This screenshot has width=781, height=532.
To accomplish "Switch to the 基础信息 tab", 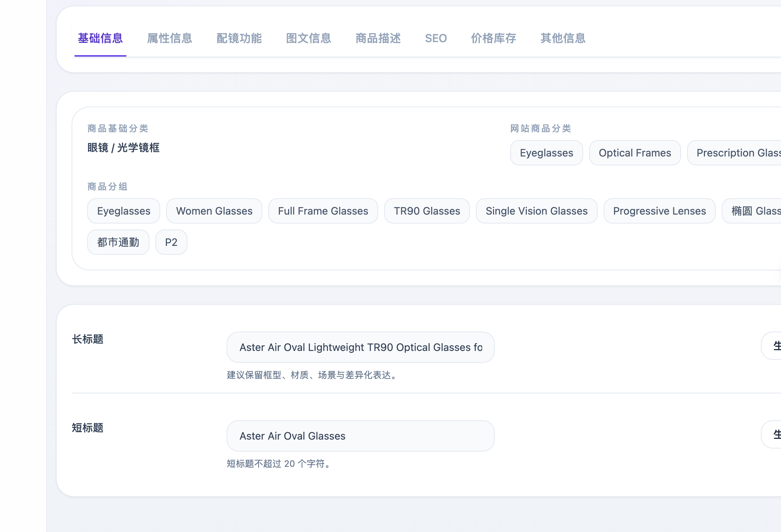I will 100,38.
